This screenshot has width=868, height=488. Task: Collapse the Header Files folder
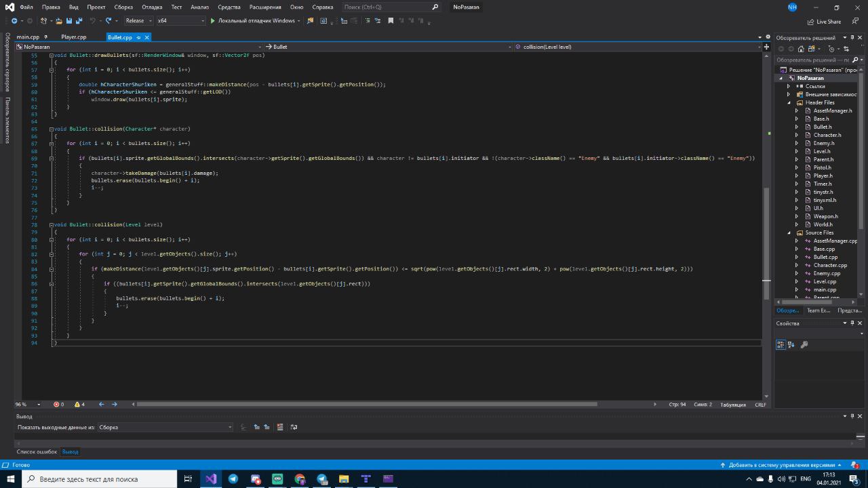tap(789, 102)
